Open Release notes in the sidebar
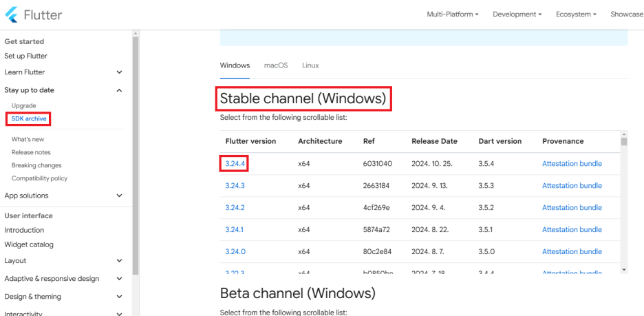Image resolution: width=644 pixels, height=316 pixels. (x=31, y=152)
